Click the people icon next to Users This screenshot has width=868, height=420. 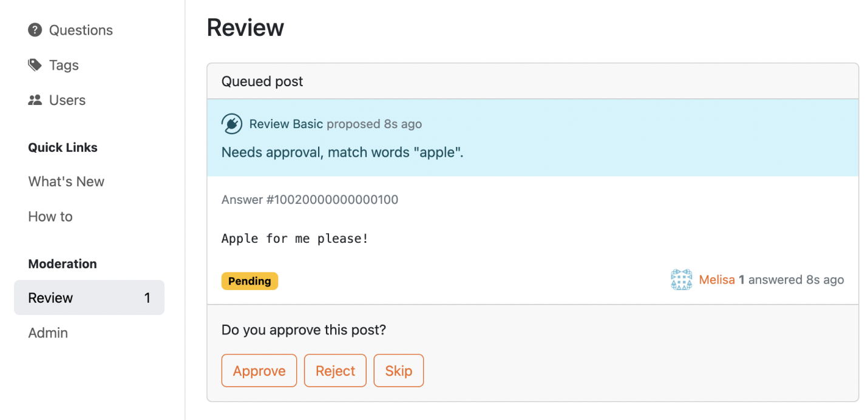tap(34, 100)
